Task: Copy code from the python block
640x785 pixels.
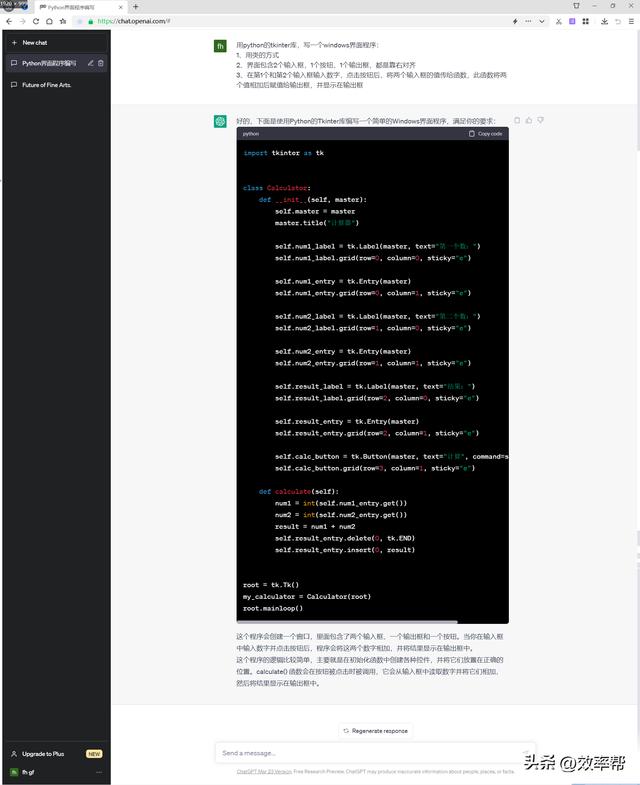Action: tap(486, 133)
